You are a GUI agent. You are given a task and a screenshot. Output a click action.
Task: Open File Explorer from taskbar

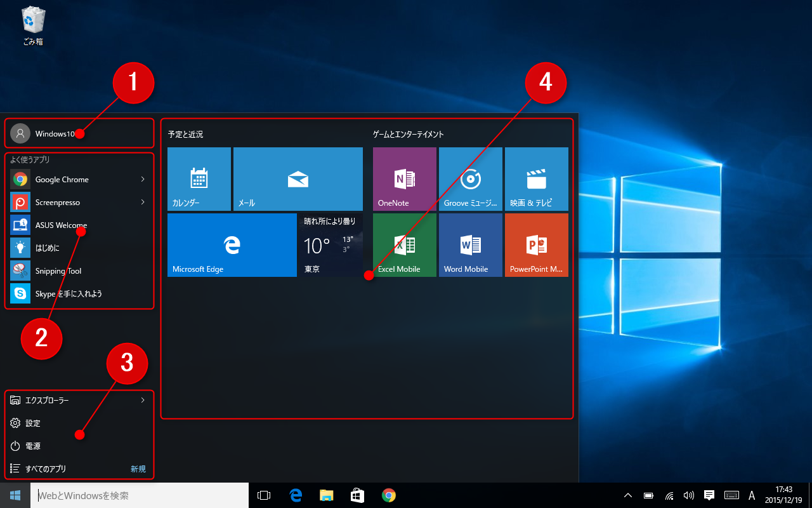326,495
